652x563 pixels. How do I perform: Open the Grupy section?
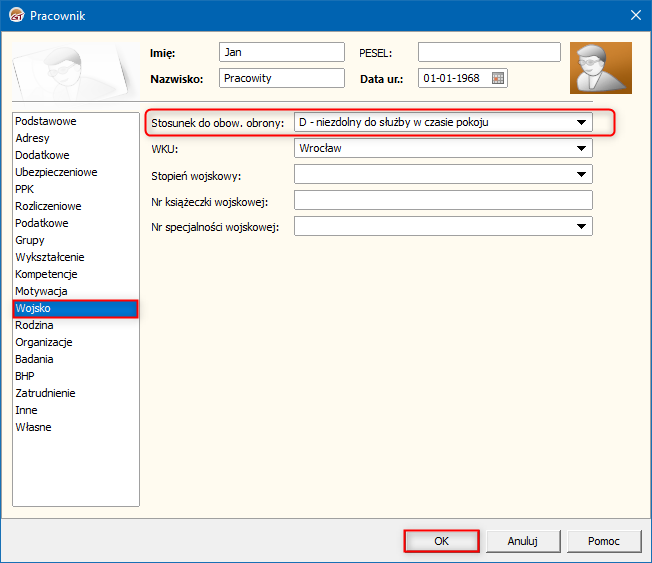(76, 240)
